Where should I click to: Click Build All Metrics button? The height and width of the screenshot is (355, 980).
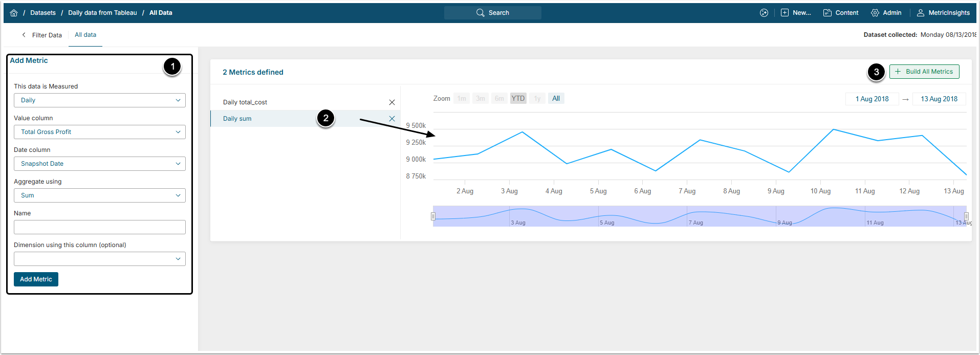click(x=924, y=72)
